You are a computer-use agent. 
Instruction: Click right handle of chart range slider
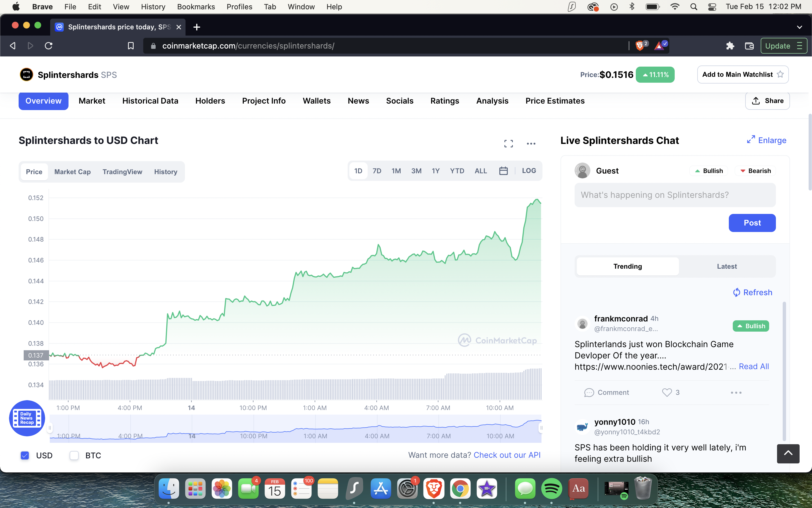pyautogui.click(x=541, y=428)
